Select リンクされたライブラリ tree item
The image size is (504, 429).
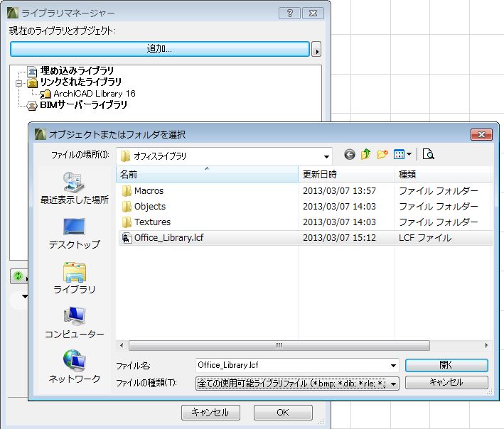pyautogui.click(x=80, y=82)
